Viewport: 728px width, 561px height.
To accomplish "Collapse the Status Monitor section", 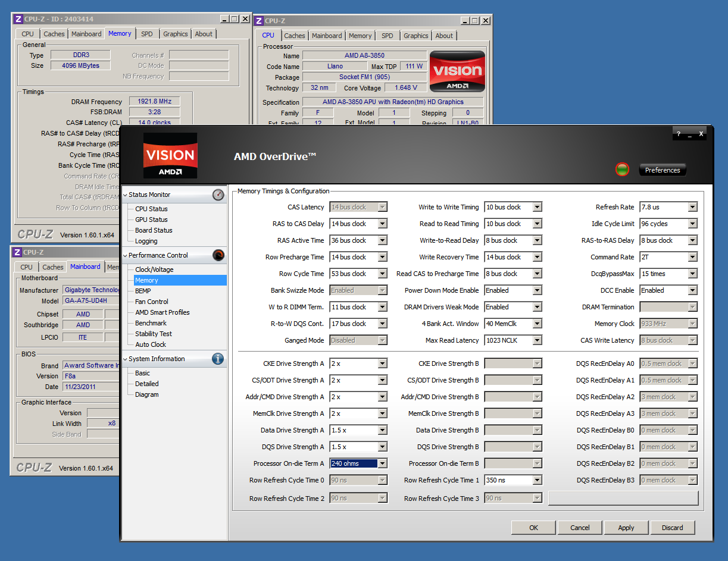I will click(x=125, y=195).
